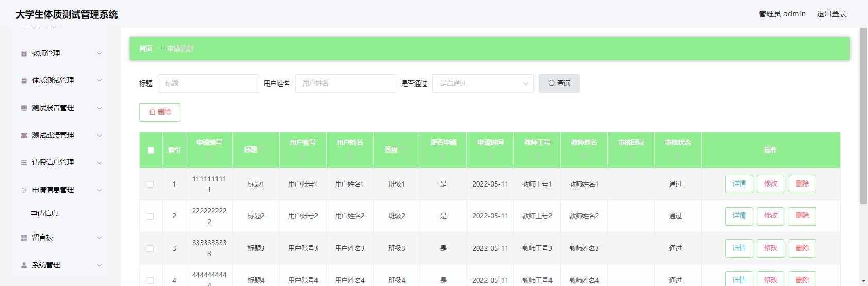This screenshot has height=286, width=868.
Task: Collapse the 申请信息管理 menu chevron
Action: 99,190
